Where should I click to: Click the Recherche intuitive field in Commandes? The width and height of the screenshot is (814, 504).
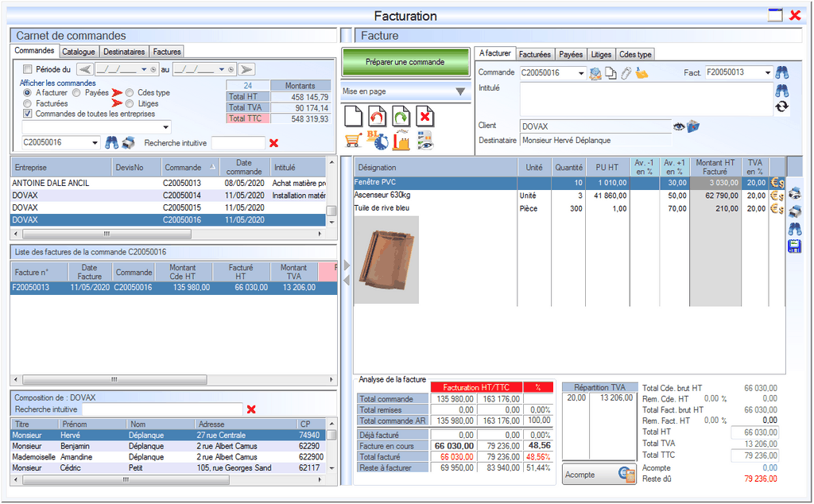click(x=238, y=143)
